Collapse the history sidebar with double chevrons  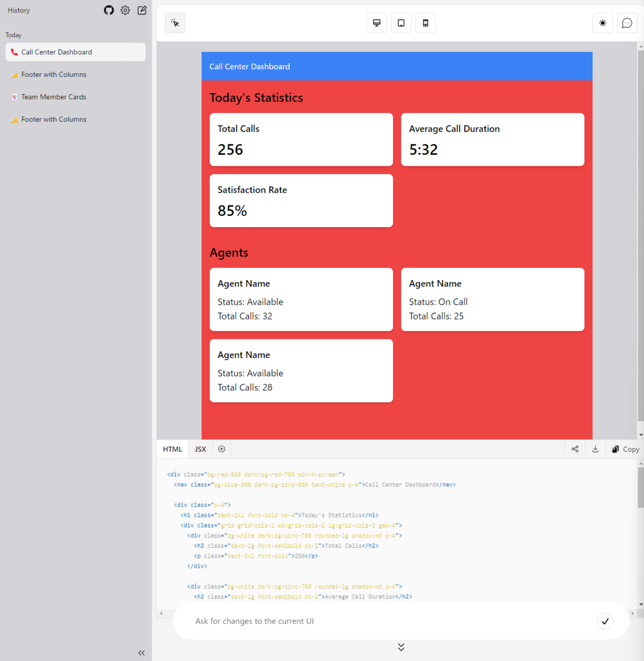coord(141,652)
